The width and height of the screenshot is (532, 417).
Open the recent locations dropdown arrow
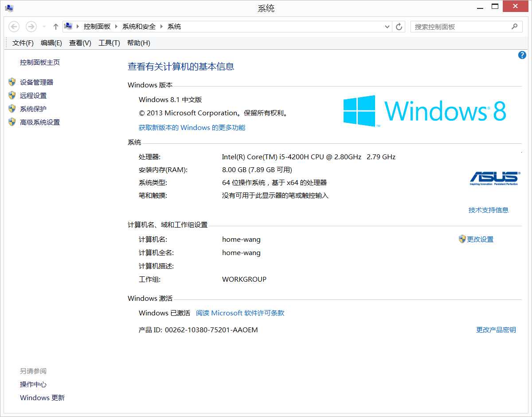click(x=44, y=27)
